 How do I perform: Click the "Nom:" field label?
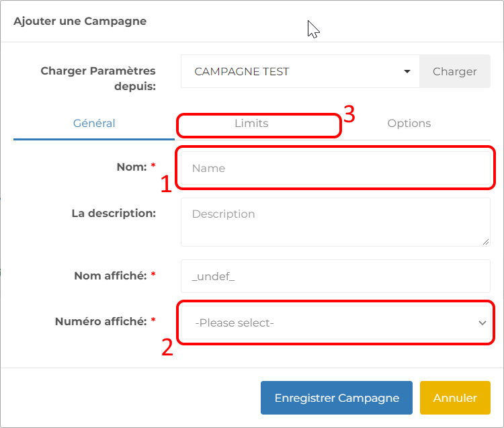click(131, 167)
